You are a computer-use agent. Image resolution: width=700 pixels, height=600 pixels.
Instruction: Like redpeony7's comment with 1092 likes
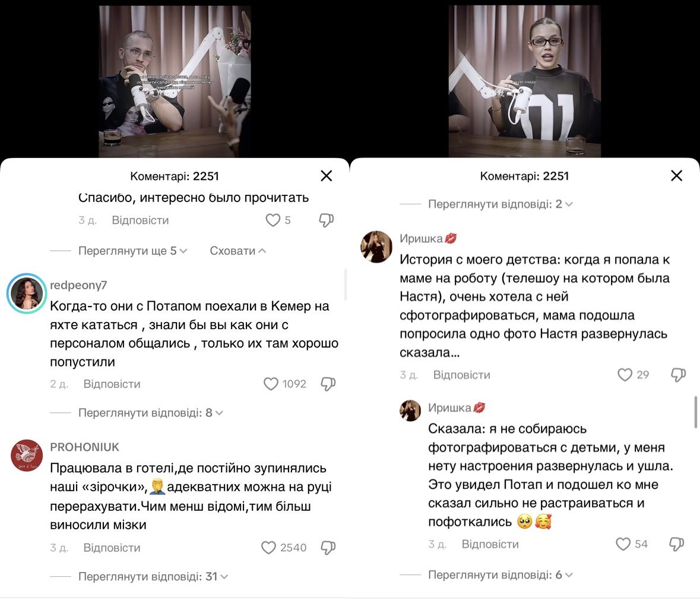(271, 384)
